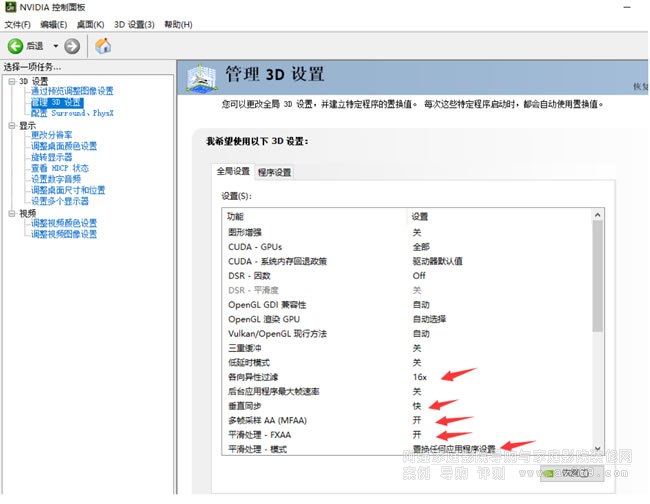The height and width of the screenshot is (504, 650).
Task: Select the 全局设置 tab
Action: 234,172
